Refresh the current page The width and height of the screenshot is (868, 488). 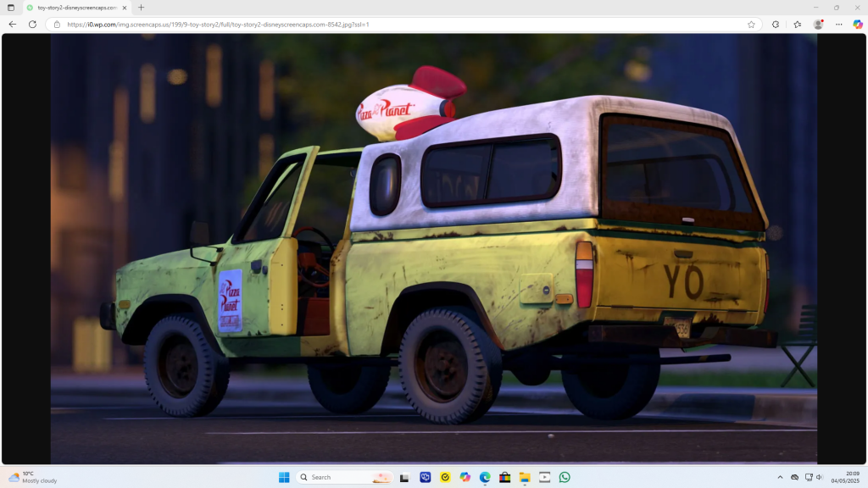[32, 25]
